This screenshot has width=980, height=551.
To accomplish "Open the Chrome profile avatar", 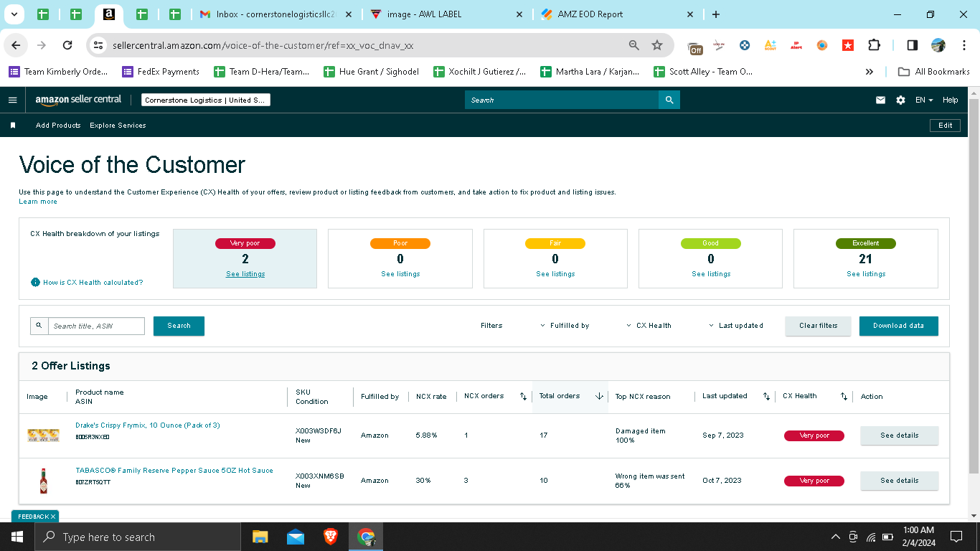I will [938, 45].
